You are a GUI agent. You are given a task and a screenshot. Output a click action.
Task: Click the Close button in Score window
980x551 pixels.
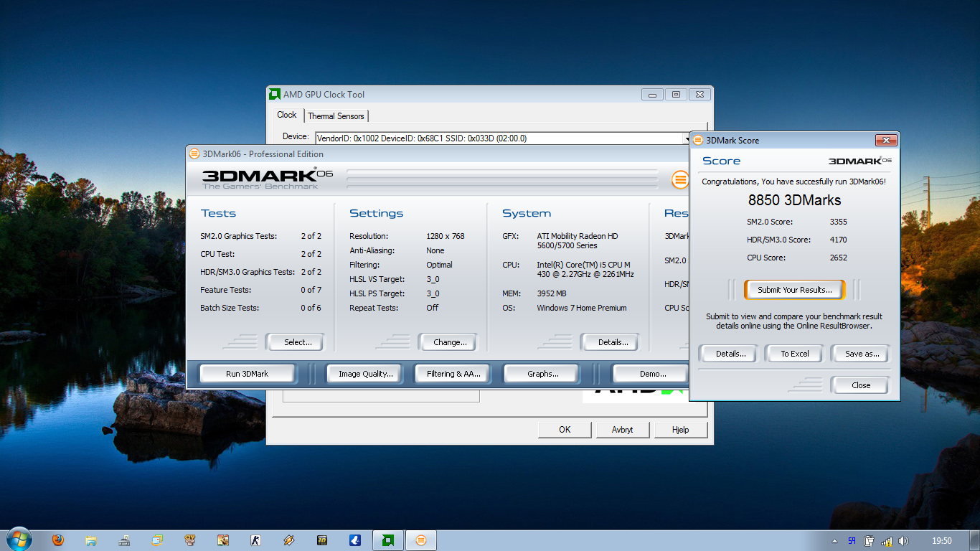(861, 385)
